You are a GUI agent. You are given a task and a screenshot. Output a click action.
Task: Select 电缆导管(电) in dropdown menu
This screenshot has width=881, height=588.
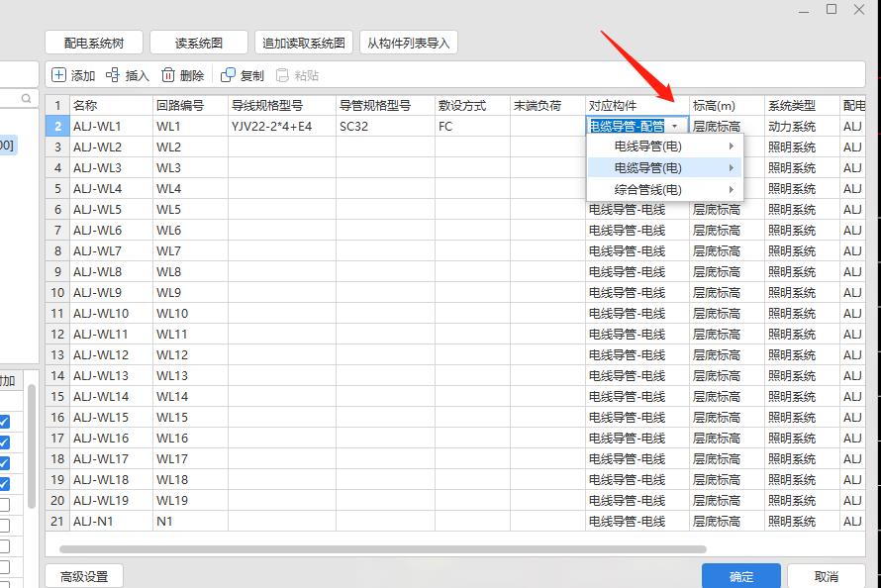click(664, 168)
